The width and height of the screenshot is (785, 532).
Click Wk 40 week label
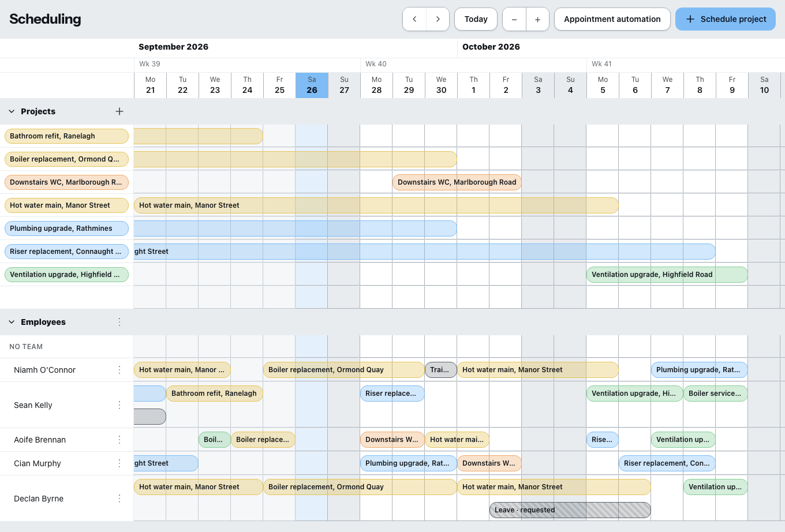[x=376, y=64]
